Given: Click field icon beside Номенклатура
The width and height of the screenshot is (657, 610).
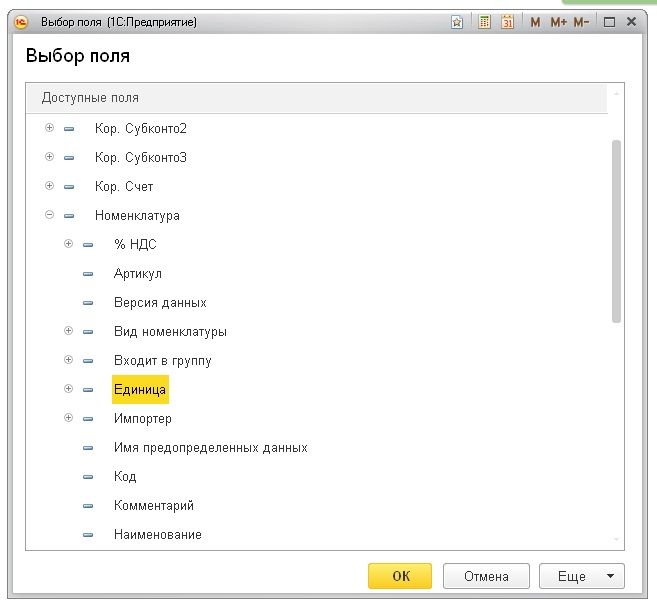Looking at the screenshot, I should [69, 216].
